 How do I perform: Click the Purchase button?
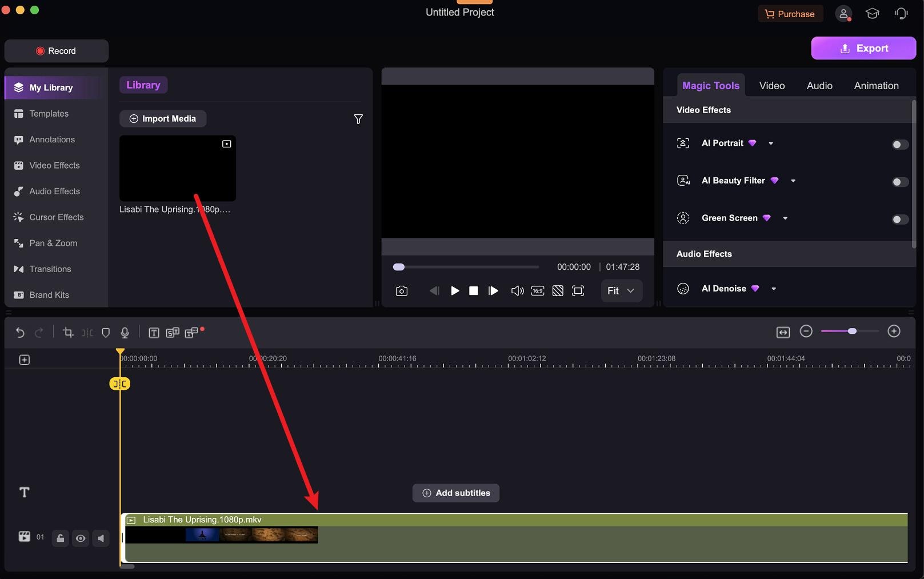pos(790,14)
